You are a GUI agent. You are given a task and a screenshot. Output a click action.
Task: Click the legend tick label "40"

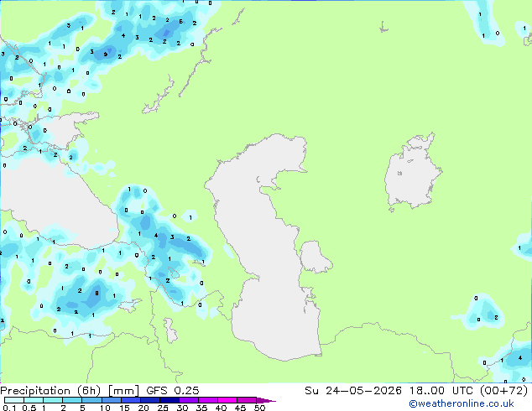(221, 408)
